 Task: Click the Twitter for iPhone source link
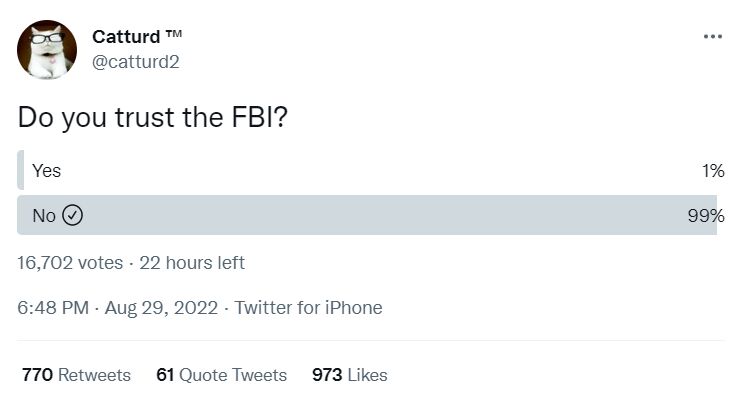[308, 308]
